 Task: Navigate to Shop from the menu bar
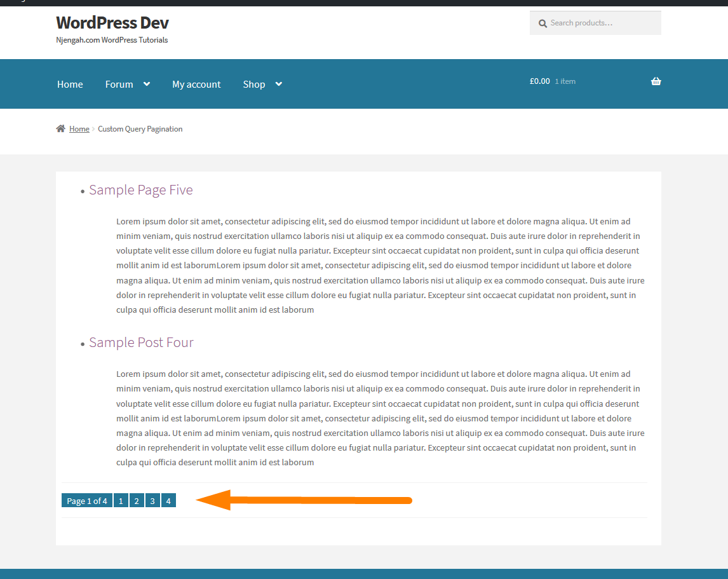[254, 84]
